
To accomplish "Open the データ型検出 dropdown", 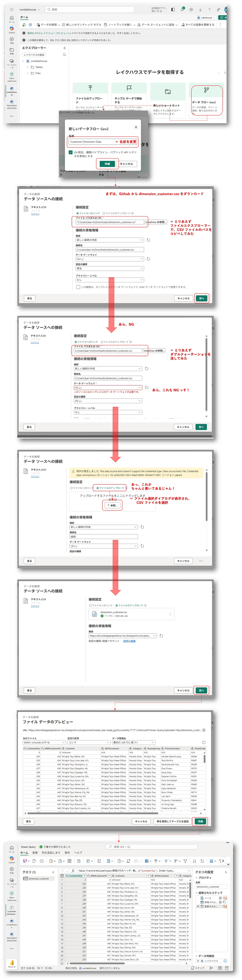I will (134, 743).
